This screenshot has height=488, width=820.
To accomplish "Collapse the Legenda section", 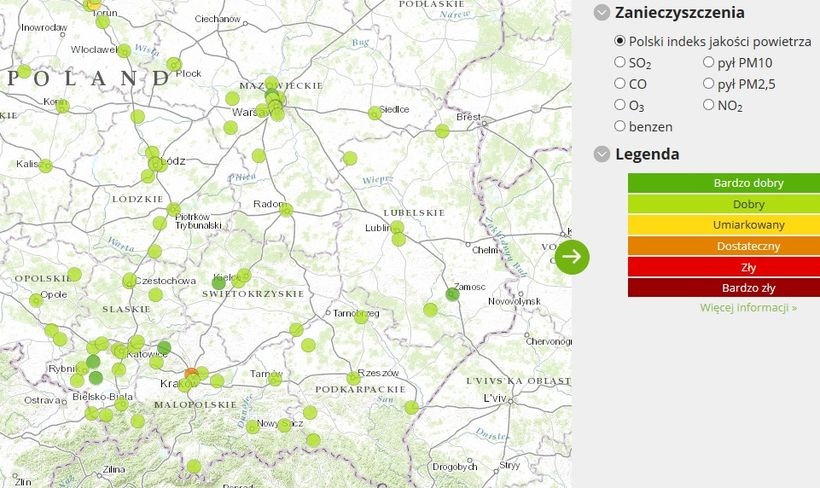I will 602,154.
